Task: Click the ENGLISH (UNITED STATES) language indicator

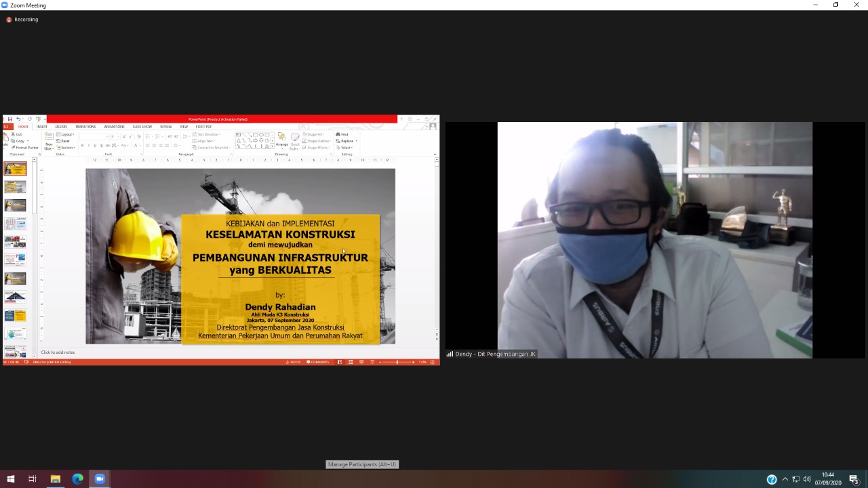Action: pos(52,362)
